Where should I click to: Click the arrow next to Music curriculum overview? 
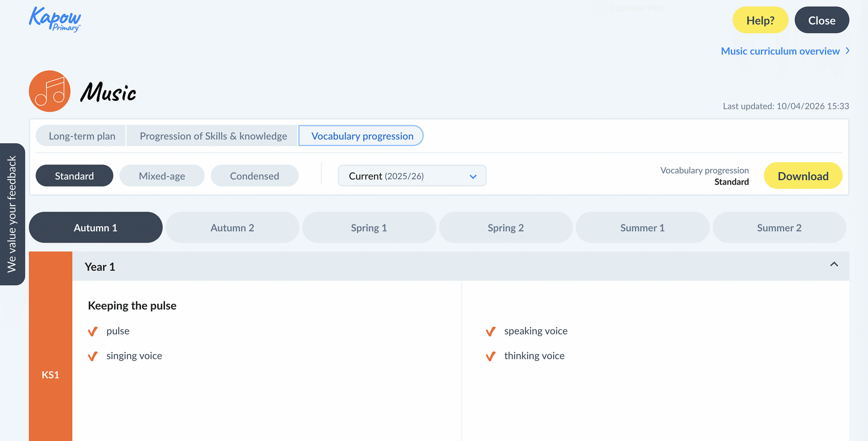[x=847, y=51]
